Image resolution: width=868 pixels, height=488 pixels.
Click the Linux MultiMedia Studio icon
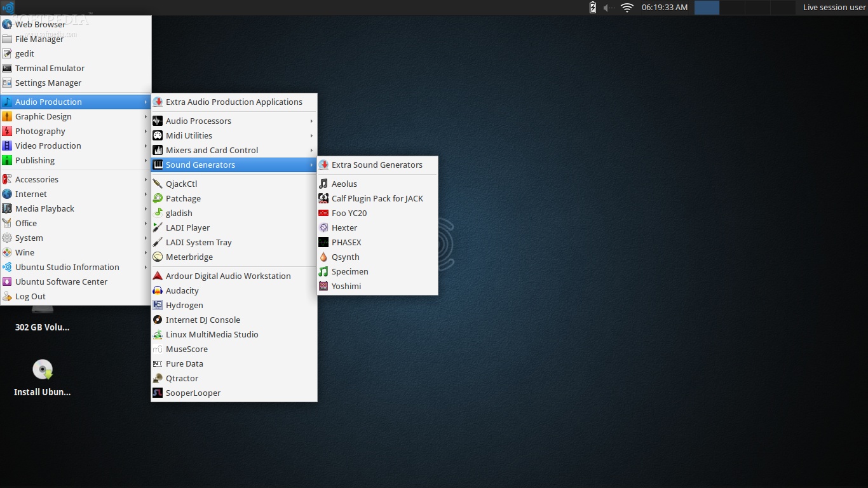158,334
